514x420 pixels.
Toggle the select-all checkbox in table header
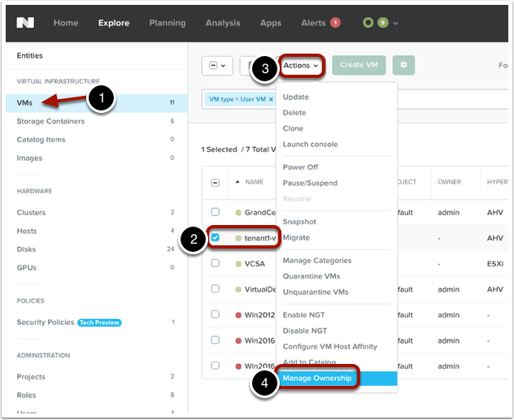pyautogui.click(x=215, y=183)
